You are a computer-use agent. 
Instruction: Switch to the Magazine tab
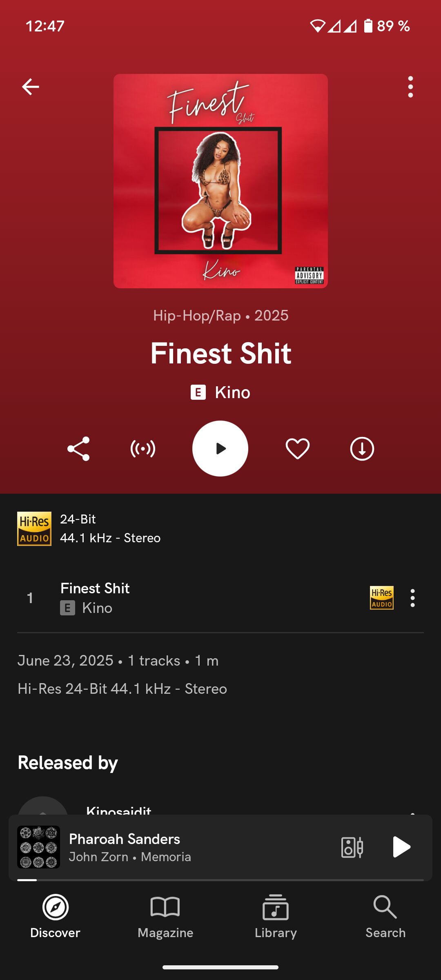pos(165,917)
